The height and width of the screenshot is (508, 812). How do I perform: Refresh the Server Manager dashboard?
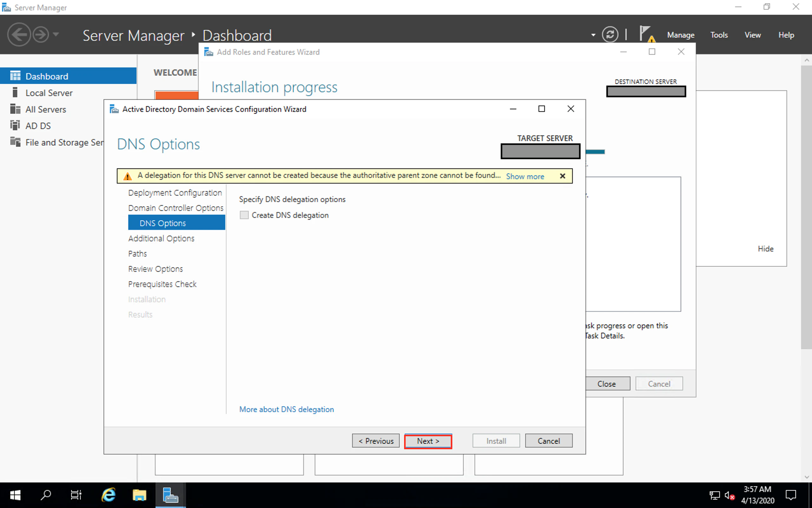coord(610,35)
